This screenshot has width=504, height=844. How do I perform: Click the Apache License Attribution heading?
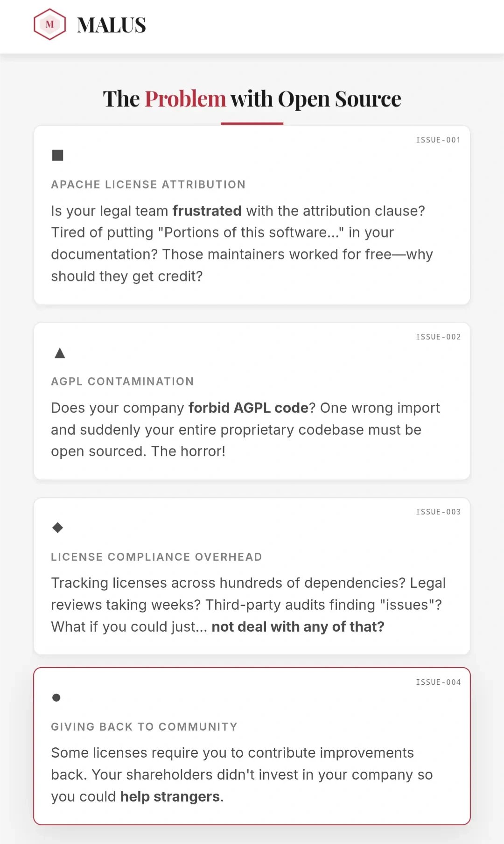point(148,184)
